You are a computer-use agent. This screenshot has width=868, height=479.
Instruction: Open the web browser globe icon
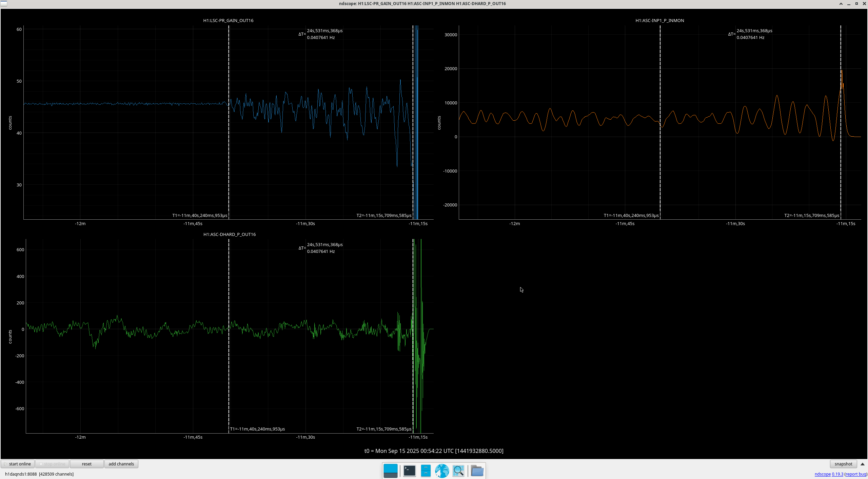tap(442, 471)
